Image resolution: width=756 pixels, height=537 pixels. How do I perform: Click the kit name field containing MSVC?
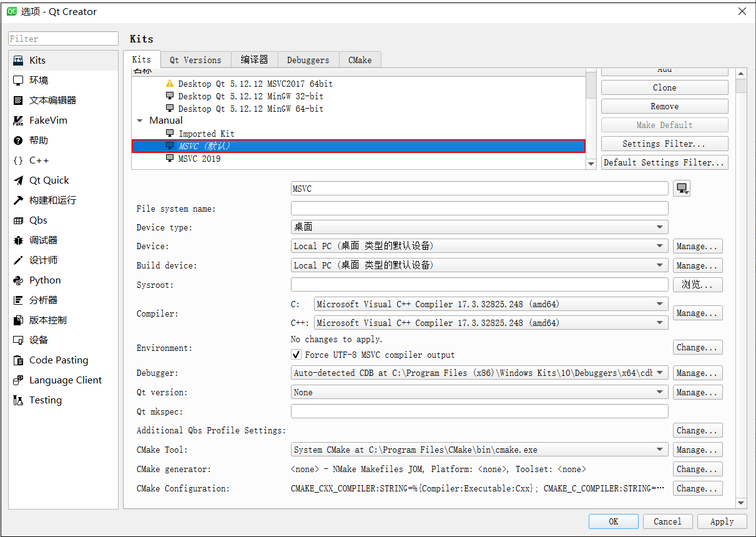coord(479,189)
